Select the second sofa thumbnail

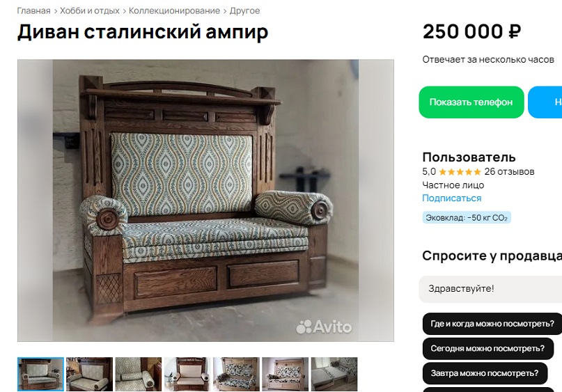click(89, 374)
